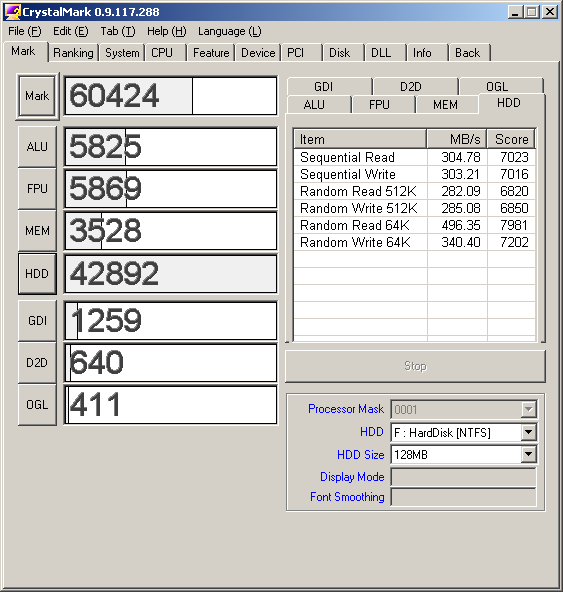
Task: Run the MEM benchmark button
Action: tap(37, 230)
